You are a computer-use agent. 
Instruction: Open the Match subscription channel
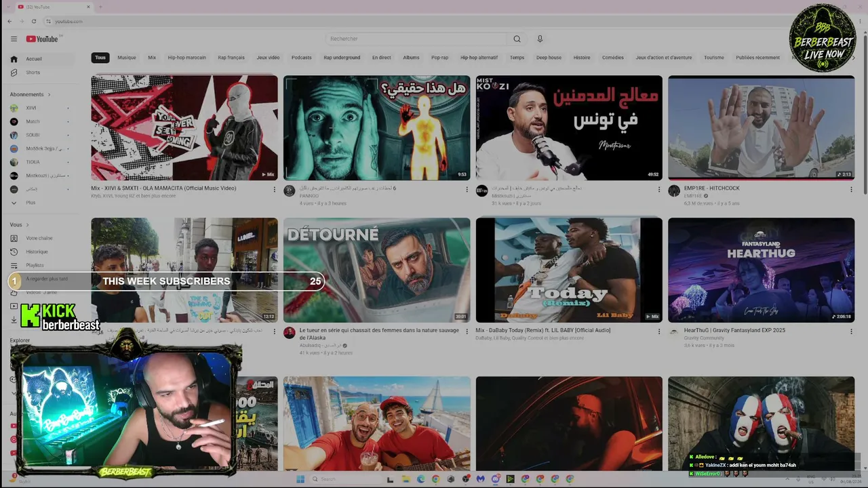click(x=41, y=121)
